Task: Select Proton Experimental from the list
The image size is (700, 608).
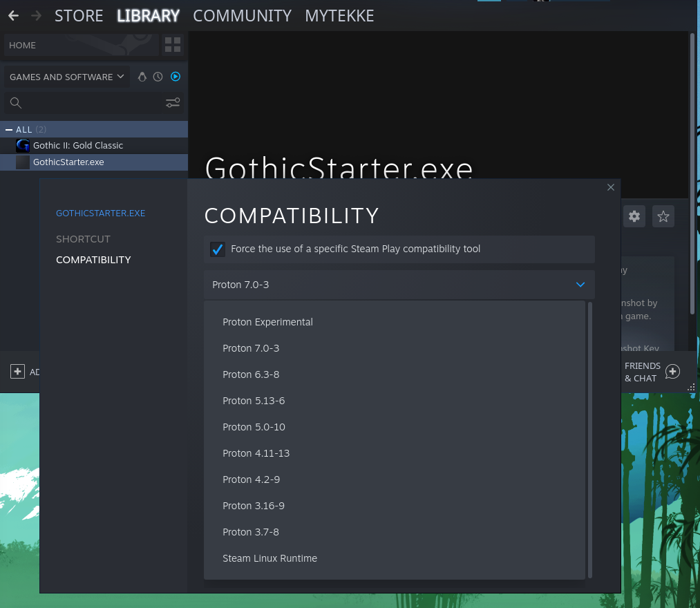Action: [267, 322]
